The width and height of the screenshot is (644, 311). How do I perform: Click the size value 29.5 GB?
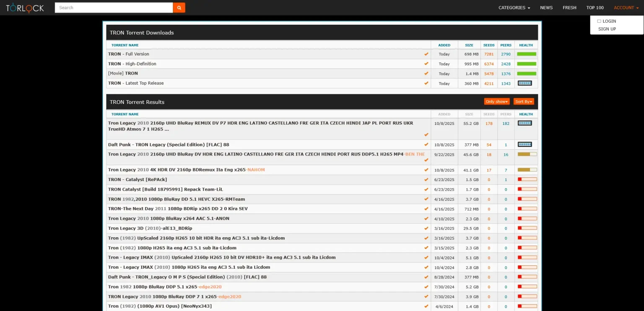click(x=471, y=228)
